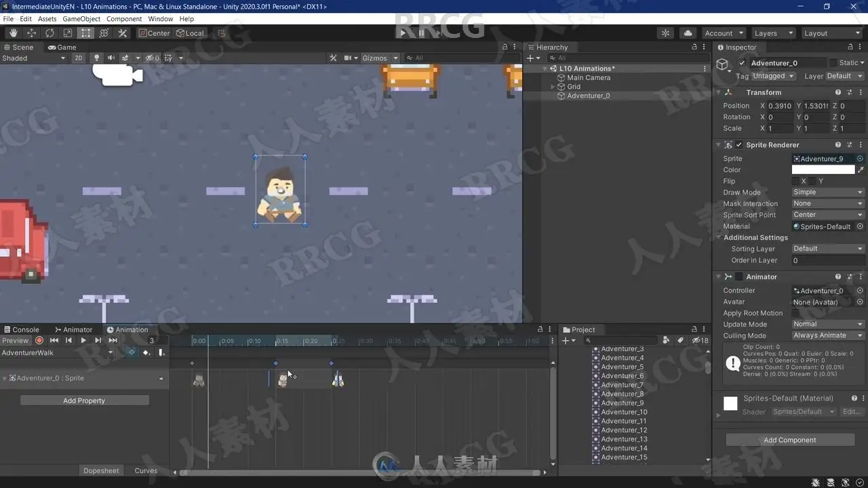Open AdventurerWalk clip dropdown

coord(58,352)
